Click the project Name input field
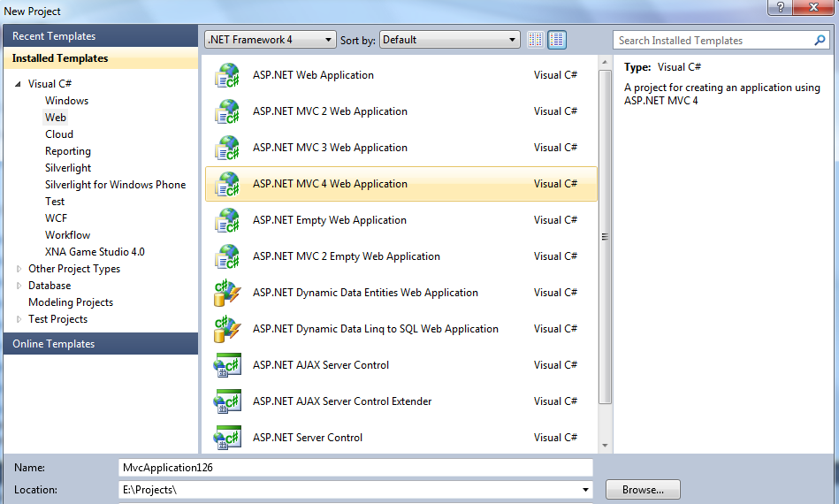This screenshot has height=504, width=839. (355, 467)
